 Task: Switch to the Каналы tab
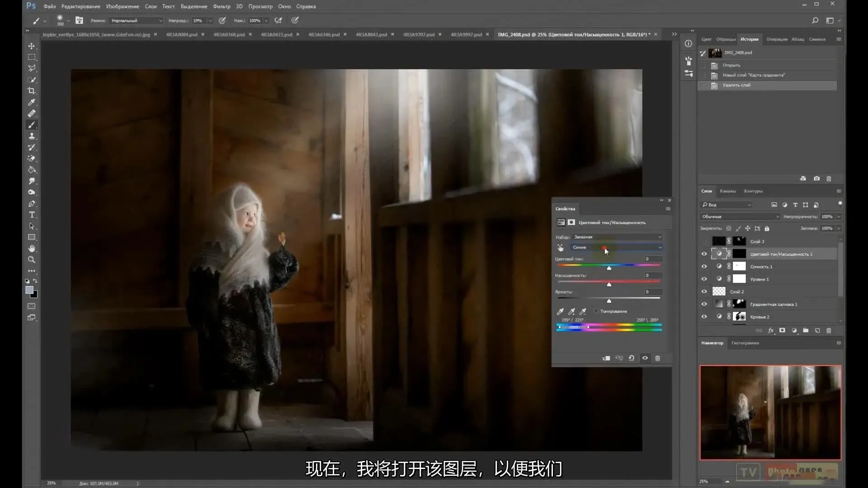[x=727, y=191]
